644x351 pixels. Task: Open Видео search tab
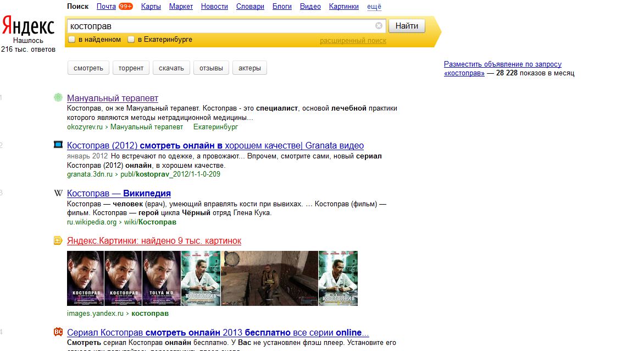pos(310,7)
